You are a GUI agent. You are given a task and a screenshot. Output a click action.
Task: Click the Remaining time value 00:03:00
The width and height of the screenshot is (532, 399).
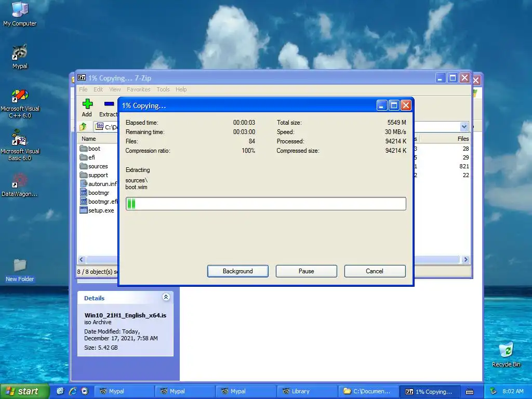[244, 131]
